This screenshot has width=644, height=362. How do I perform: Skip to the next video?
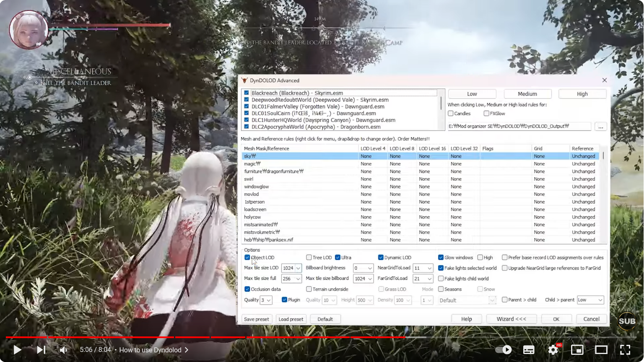pyautogui.click(x=41, y=350)
